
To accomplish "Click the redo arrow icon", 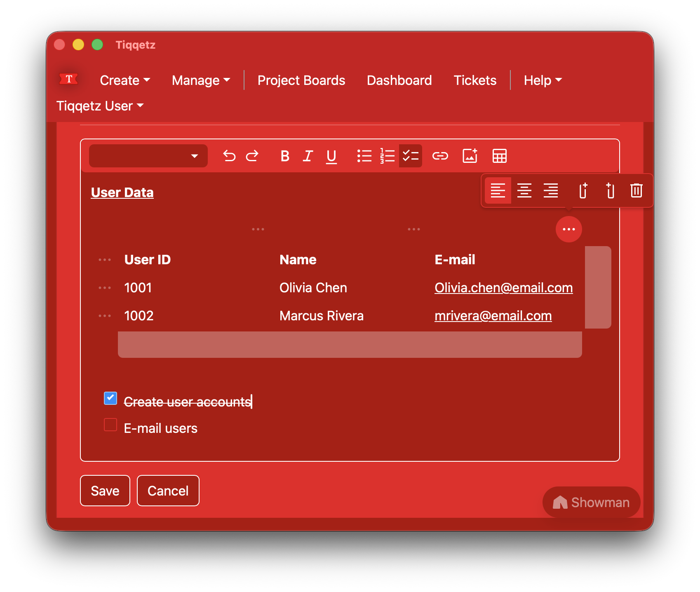I will (252, 156).
